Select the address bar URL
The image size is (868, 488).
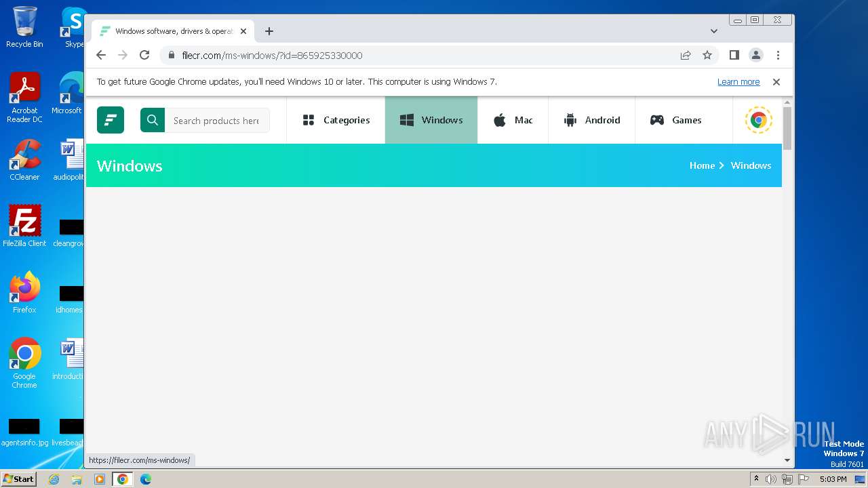[272, 55]
